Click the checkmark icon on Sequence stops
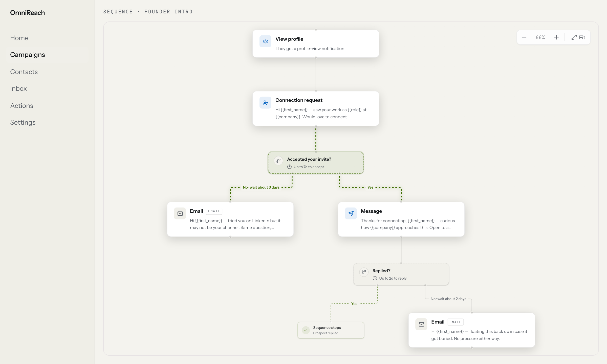 click(306, 330)
